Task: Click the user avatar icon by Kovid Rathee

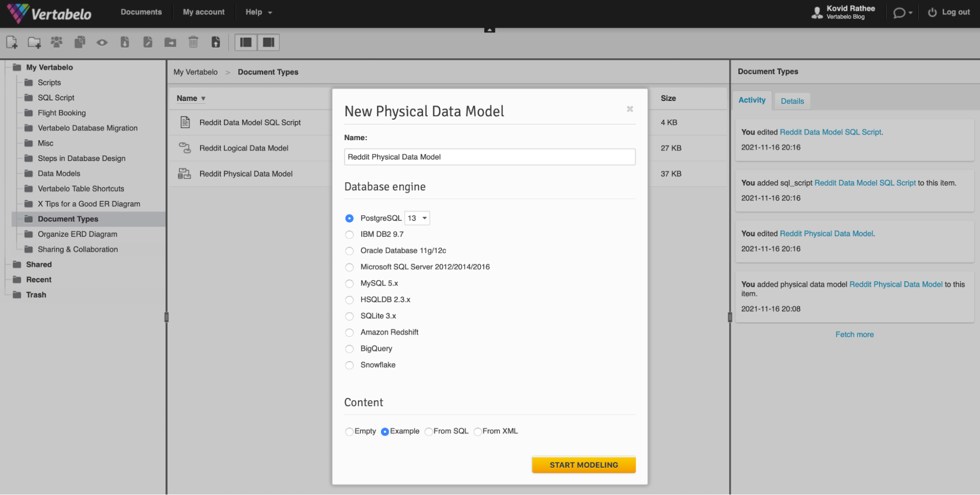Action: [x=817, y=13]
